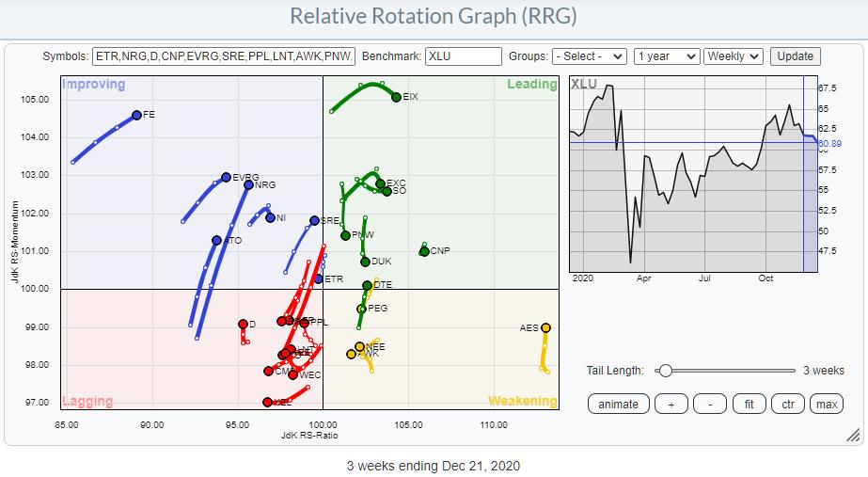
Task: Click the AES data point marker
Action: pos(545,328)
